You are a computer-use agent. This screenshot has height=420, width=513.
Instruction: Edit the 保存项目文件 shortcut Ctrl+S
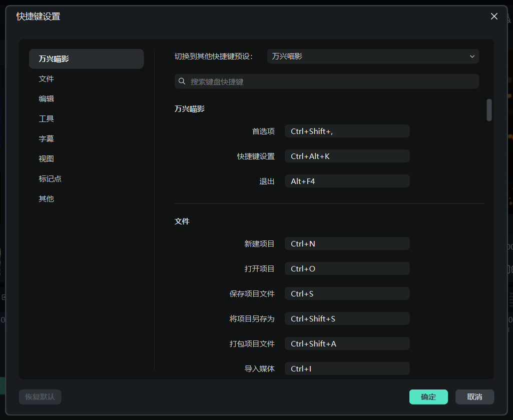click(347, 294)
